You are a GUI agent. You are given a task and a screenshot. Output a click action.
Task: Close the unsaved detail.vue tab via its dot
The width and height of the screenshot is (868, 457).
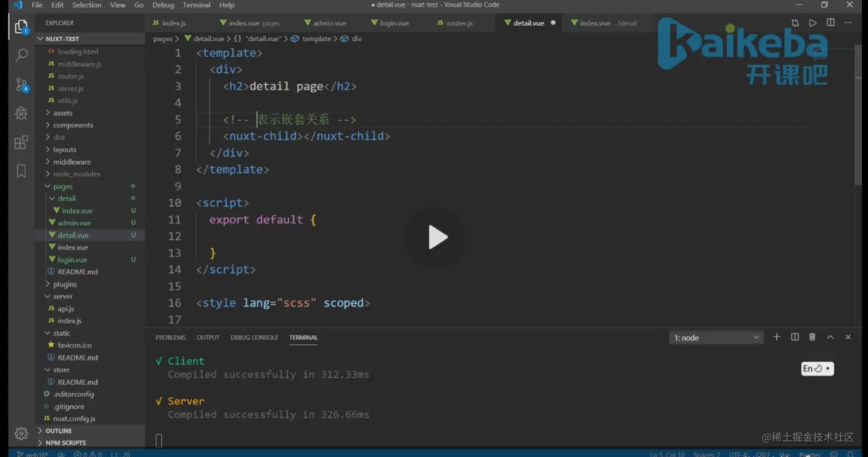[x=553, y=23]
